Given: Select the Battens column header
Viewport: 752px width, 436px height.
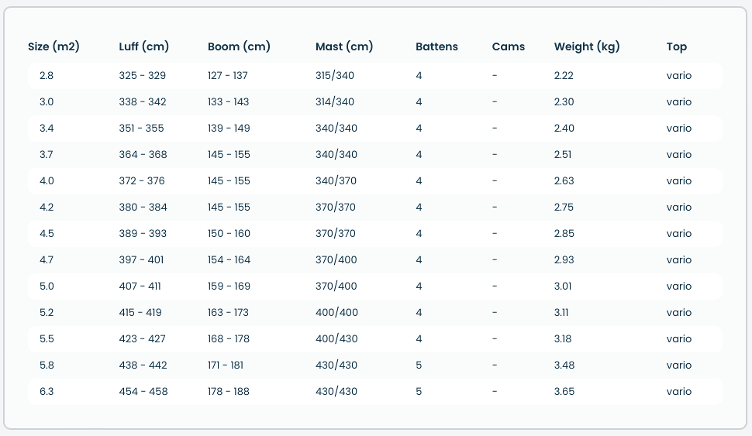Looking at the screenshot, I should (x=438, y=47).
